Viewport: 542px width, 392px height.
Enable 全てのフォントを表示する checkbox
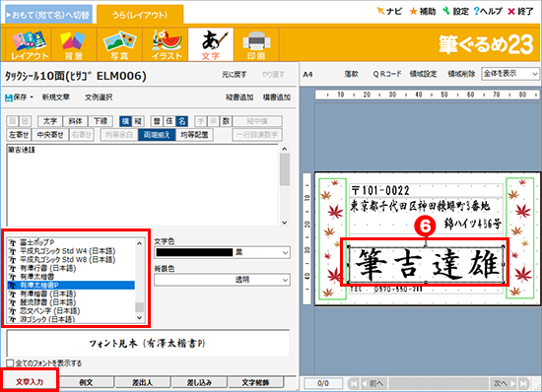coord(11,363)
